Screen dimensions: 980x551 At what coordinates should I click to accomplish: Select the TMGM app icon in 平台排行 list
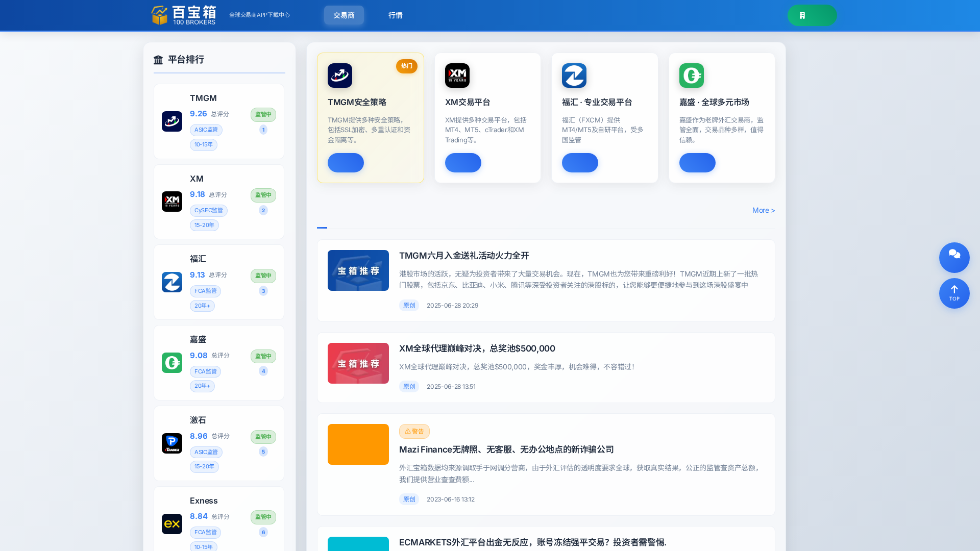[x=172, y=121]
